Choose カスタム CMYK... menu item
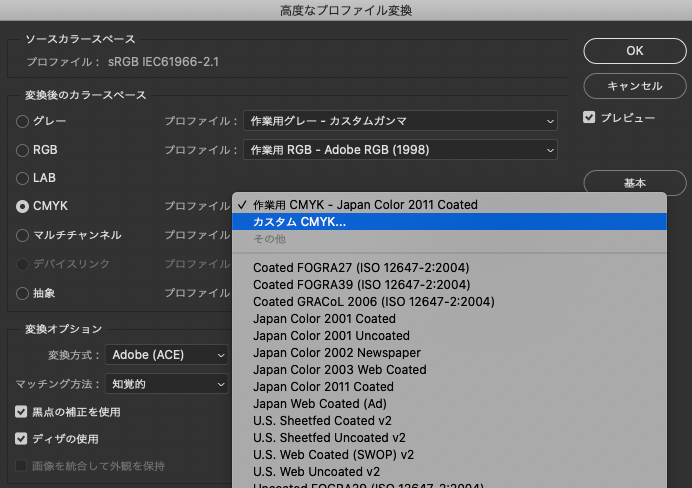 point(449,221)
